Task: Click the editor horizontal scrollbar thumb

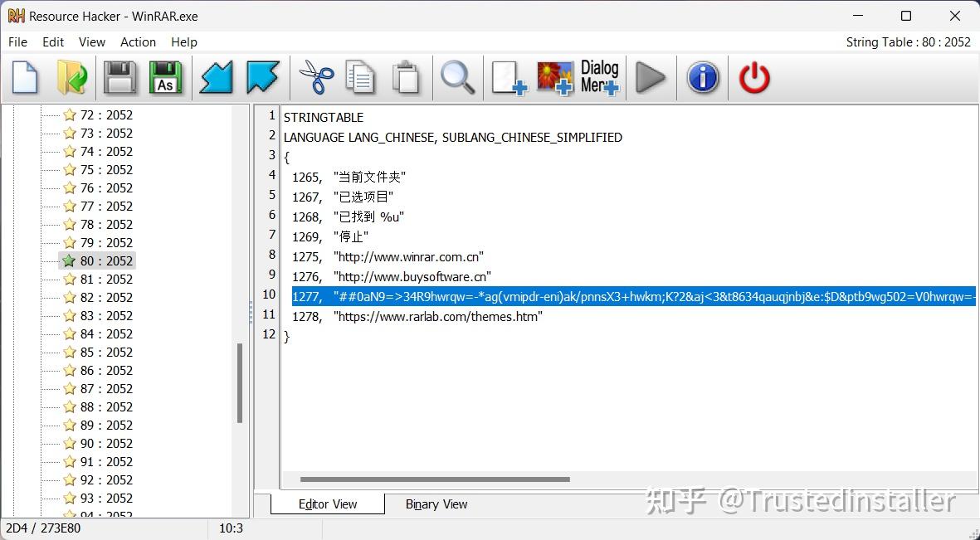Action: coord(435,479)
